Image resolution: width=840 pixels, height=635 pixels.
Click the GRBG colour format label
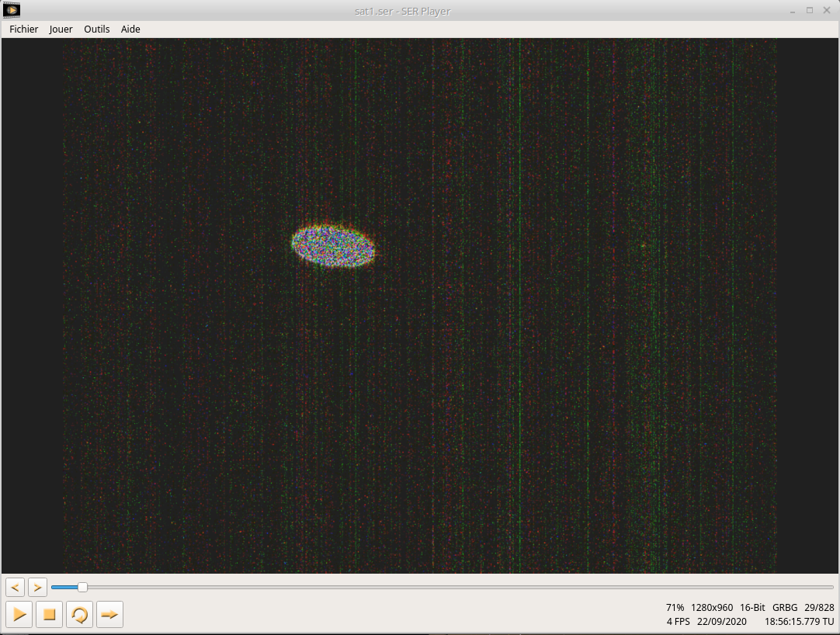pos(785,608)
